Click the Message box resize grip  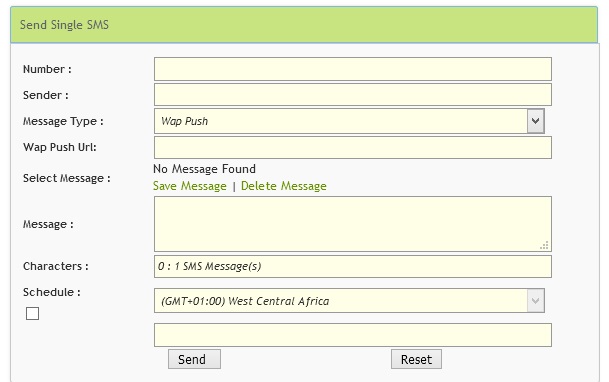coord(544,245)
